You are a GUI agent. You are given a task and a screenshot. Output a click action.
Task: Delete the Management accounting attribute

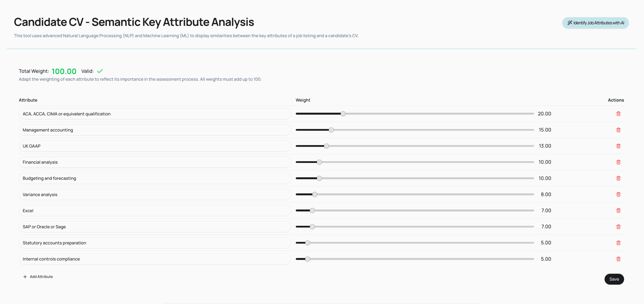tap(618, 130)
